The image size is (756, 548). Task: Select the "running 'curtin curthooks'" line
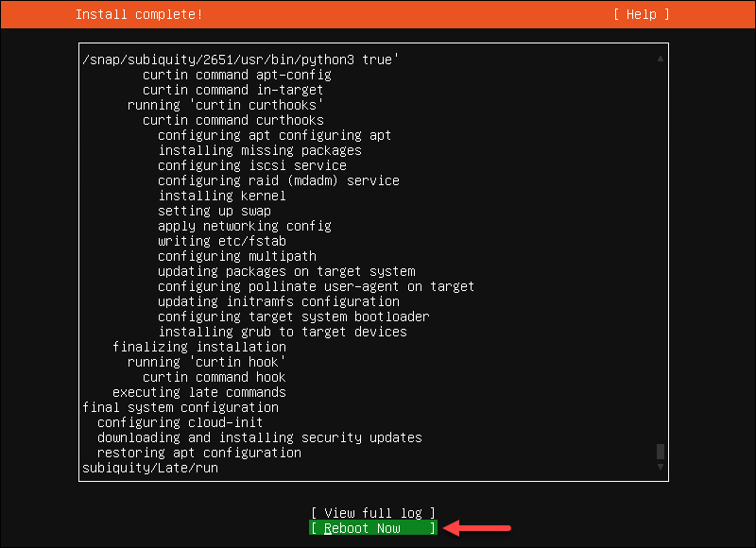pyautogui.click(x=225, y=105)
